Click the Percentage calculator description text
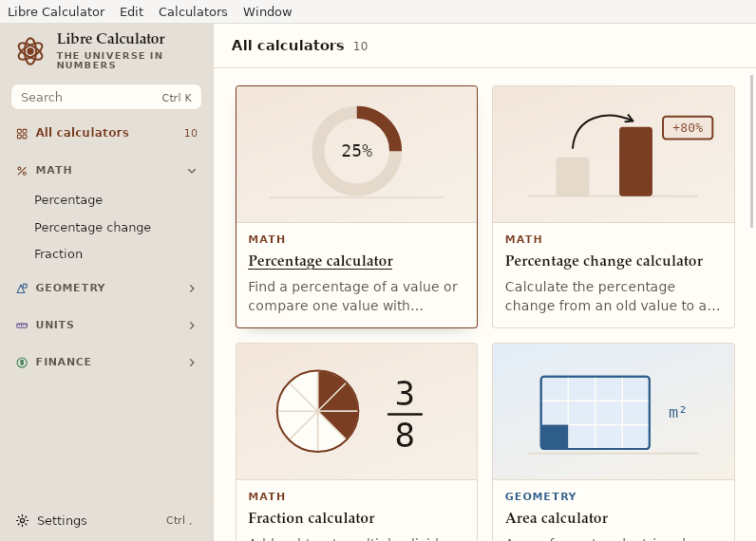 pos(352,296)
